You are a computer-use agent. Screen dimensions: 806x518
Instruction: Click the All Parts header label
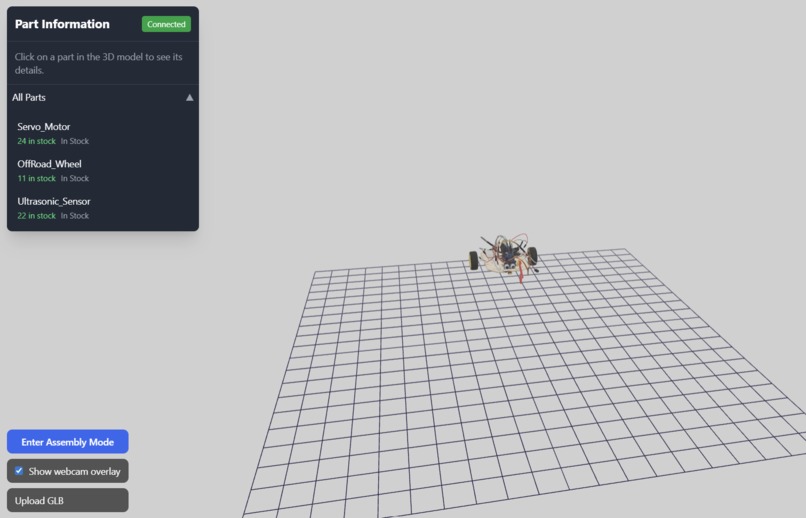29,98
